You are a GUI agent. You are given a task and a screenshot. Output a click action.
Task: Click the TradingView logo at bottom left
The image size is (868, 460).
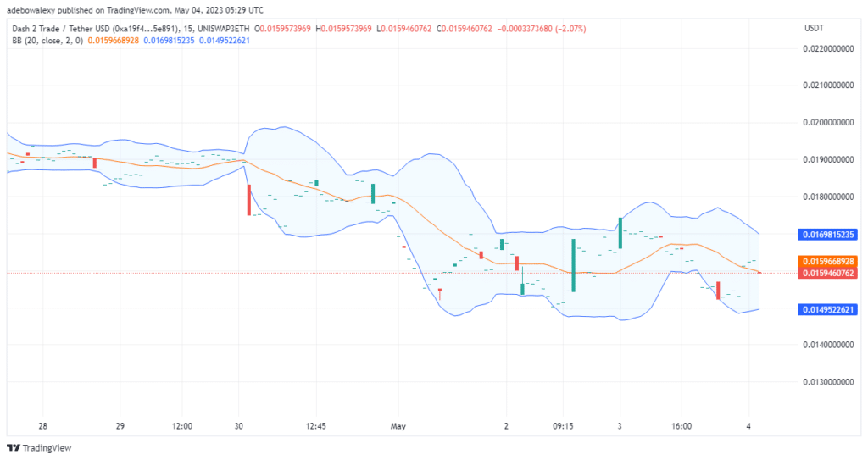(x=39, y=448)
